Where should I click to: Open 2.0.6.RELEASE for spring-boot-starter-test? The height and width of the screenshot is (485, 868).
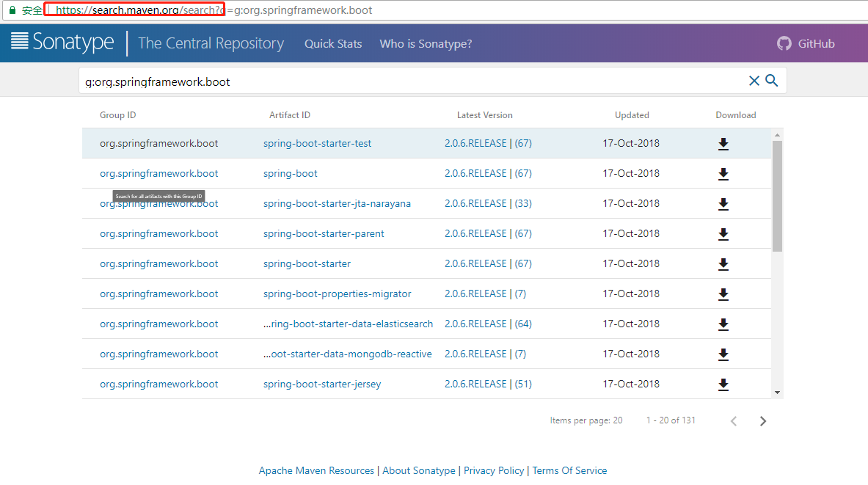[475, 143]
